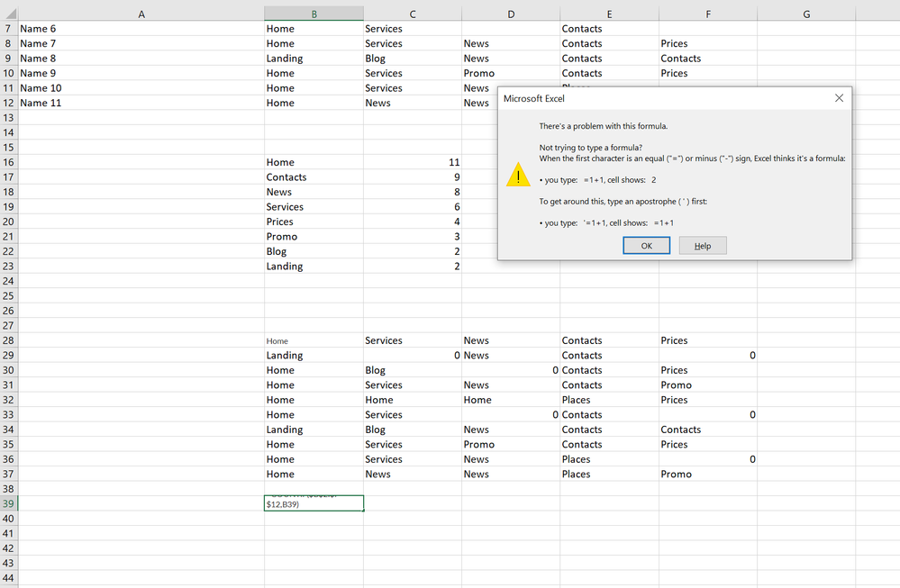Viewport: 900px width, 588px height.
Task: Select column C header
Action: point(413,14)
